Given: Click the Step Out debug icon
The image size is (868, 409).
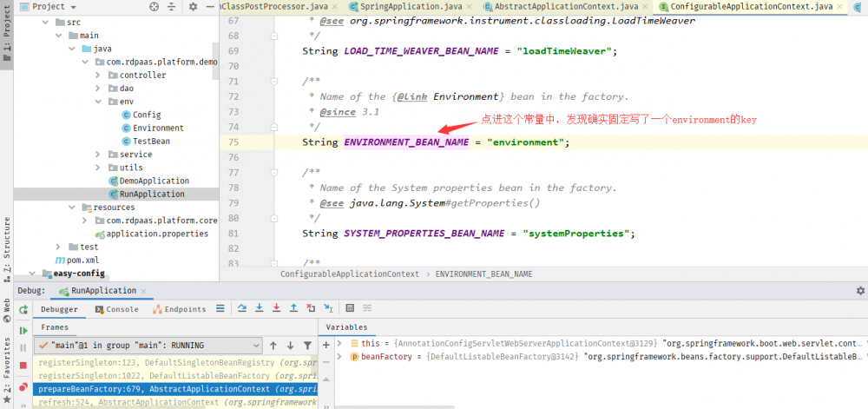Looking at the screenshot, I should coord(294,308).
